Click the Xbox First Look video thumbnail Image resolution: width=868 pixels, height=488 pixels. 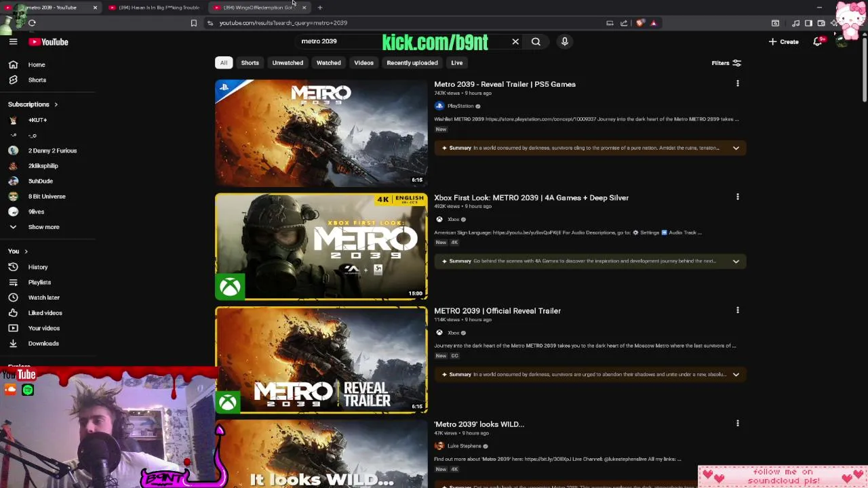click(321, 246)
